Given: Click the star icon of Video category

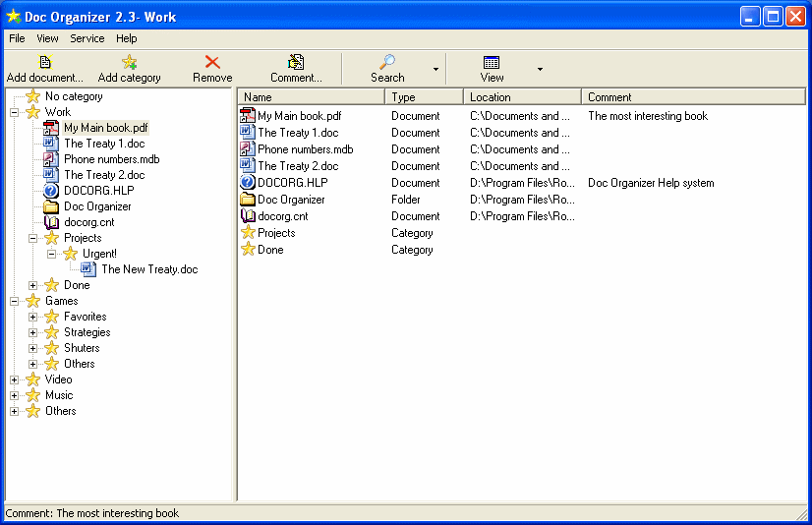Looking at the screenshot, I should 32,379.
